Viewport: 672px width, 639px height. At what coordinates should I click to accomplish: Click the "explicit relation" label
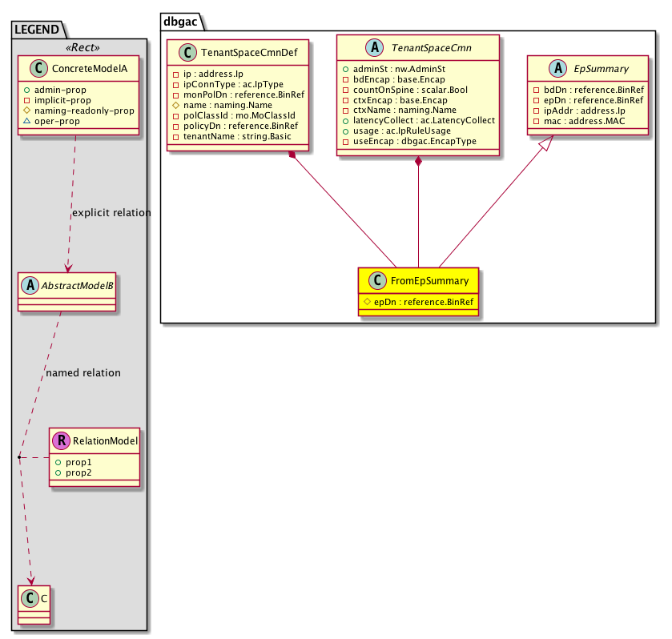point(111,213)
